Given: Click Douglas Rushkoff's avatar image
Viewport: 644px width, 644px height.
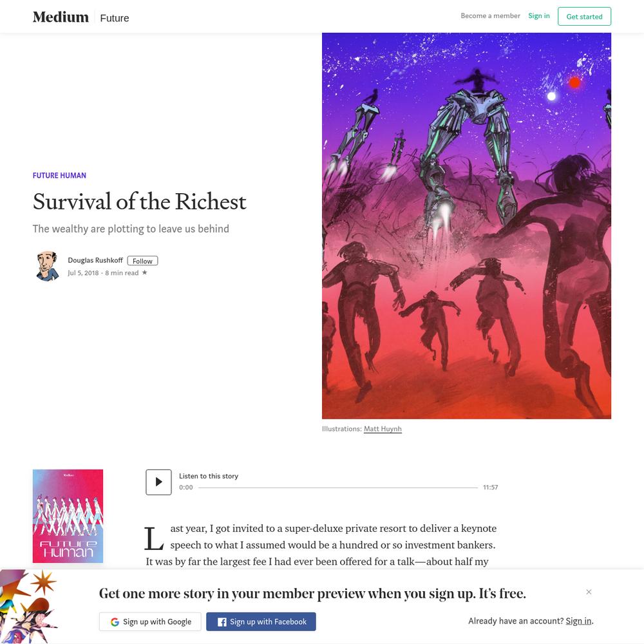Looking at the screenshot, I should pyautogui.click(x=47, y=266).
